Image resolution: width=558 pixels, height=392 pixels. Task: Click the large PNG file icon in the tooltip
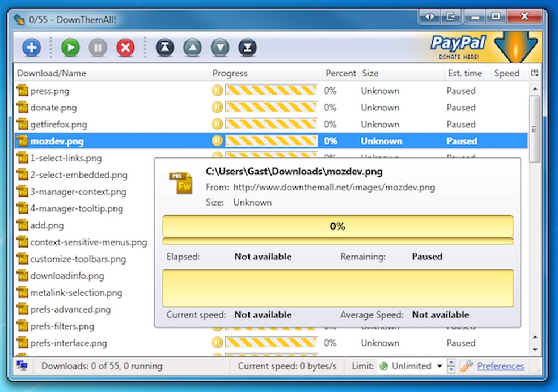tap(181, 183)
